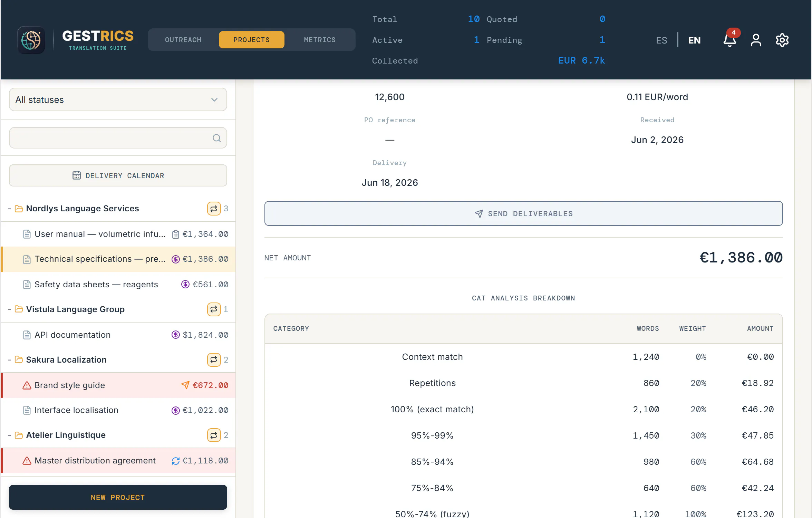Open the user profile icon
Viewport: 812px width, 518px height.
click(x=756, y=40)
